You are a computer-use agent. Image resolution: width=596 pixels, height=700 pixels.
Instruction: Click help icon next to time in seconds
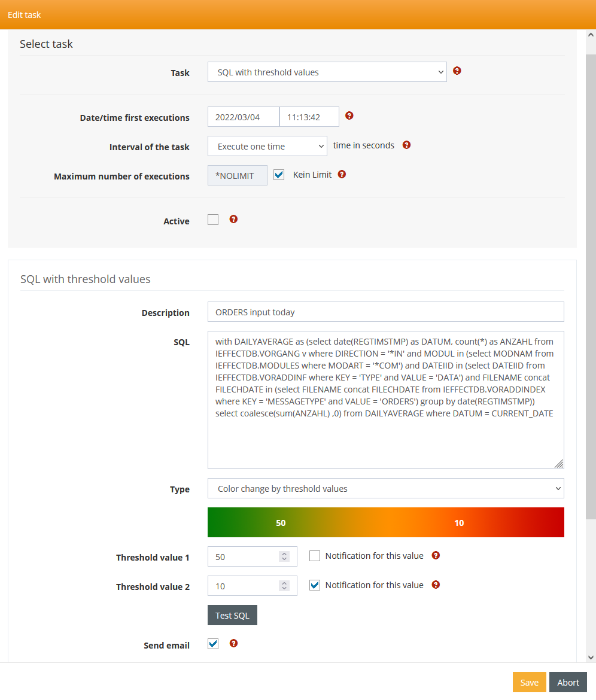pos(407,145)
